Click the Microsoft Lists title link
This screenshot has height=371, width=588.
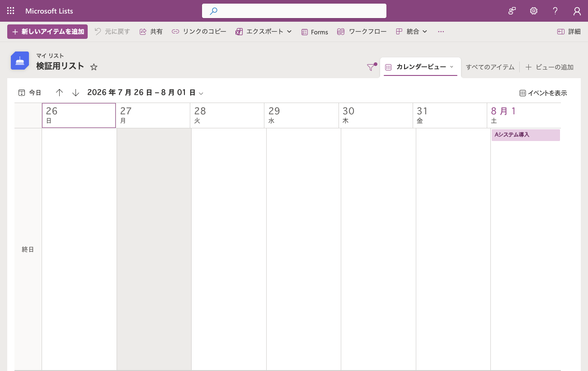(x=49, y=11)
